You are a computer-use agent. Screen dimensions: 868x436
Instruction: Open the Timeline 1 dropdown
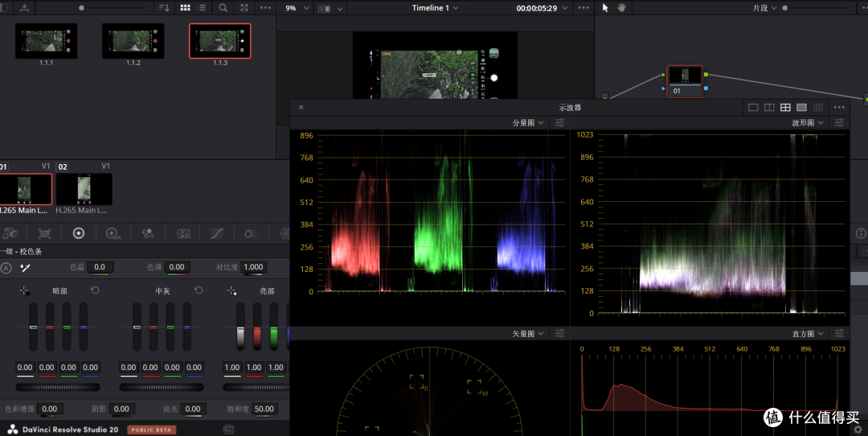435,8
